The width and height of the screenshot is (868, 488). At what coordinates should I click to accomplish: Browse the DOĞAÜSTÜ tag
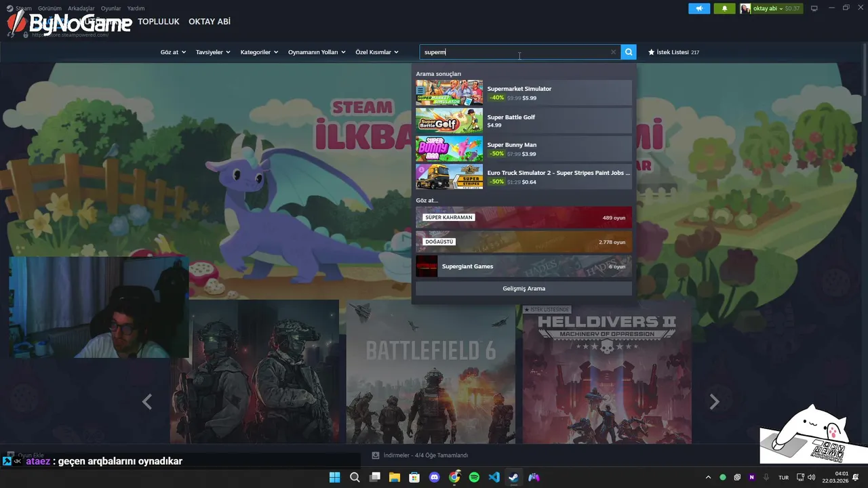click(x=524, y=242)
